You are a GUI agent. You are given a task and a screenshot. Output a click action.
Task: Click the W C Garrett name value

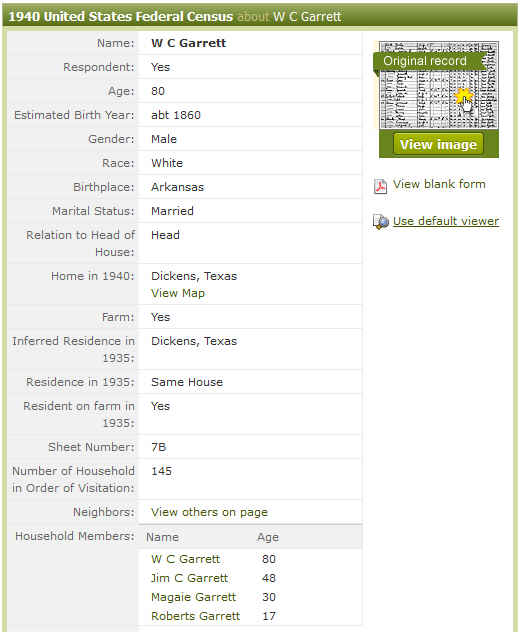click(x=189, y=43)
